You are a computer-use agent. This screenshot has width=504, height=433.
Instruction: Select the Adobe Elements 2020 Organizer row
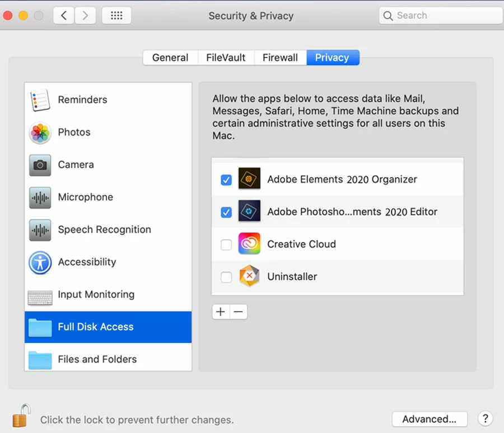click(338, 179)
